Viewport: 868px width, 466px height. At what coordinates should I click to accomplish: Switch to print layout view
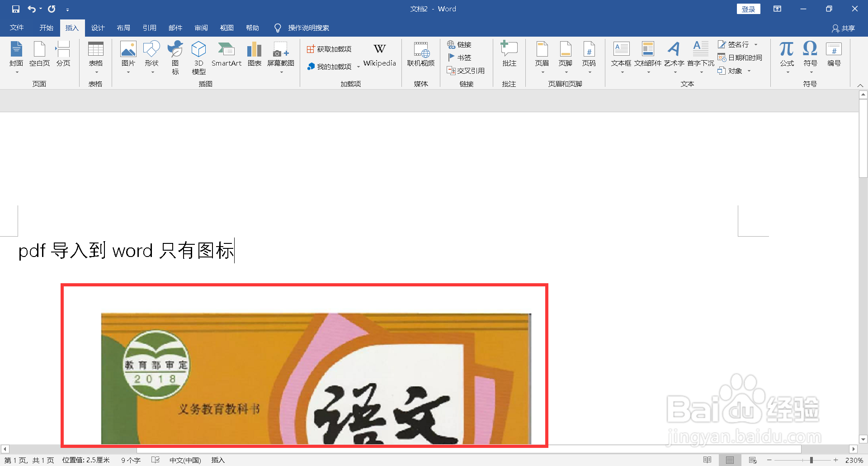[730, 460]
